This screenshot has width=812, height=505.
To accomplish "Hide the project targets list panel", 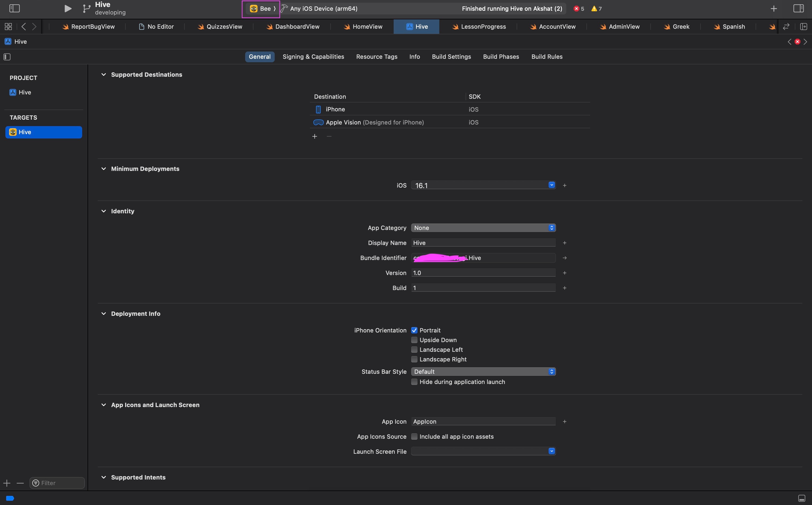I will pyautogui.click(x=7, y=57).
